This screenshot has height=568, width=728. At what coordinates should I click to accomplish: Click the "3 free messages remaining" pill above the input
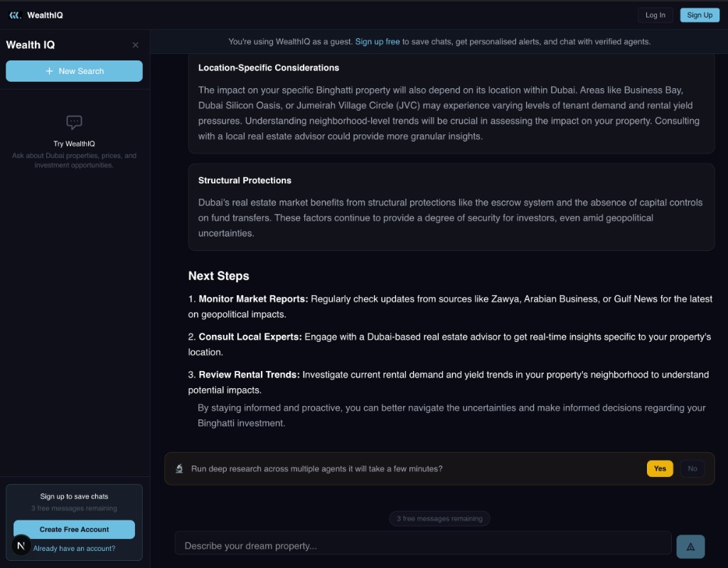pos(439,519)
